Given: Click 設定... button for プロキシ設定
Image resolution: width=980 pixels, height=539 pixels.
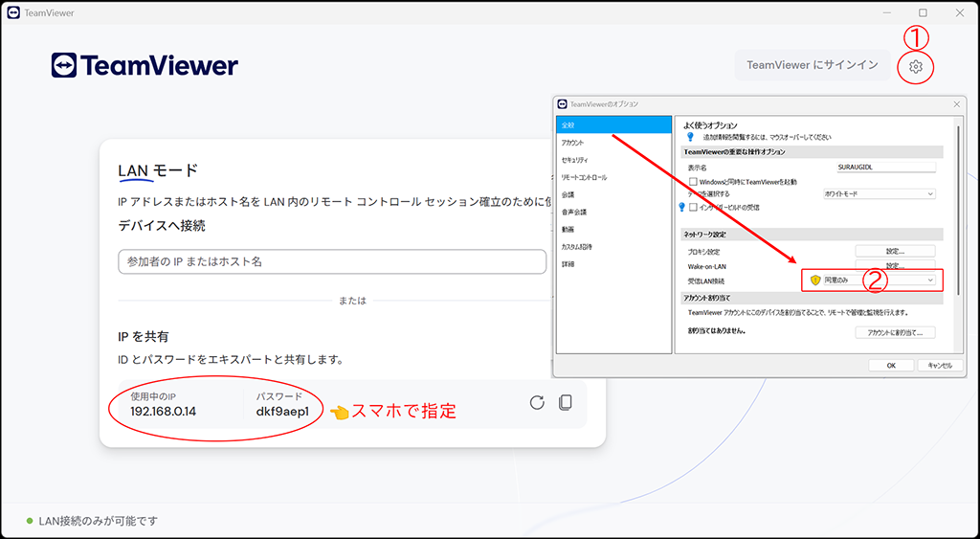Looking at the screenshot, I should 895,252.
